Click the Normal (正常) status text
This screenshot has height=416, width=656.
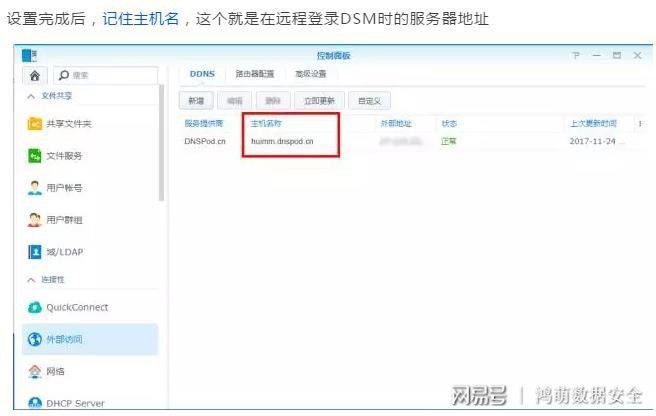(x=448, y=141)
